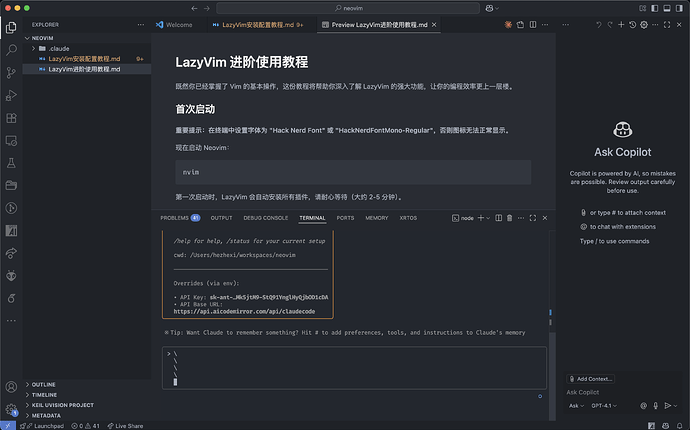Open Copilot chat settings gear

point(644,25)
